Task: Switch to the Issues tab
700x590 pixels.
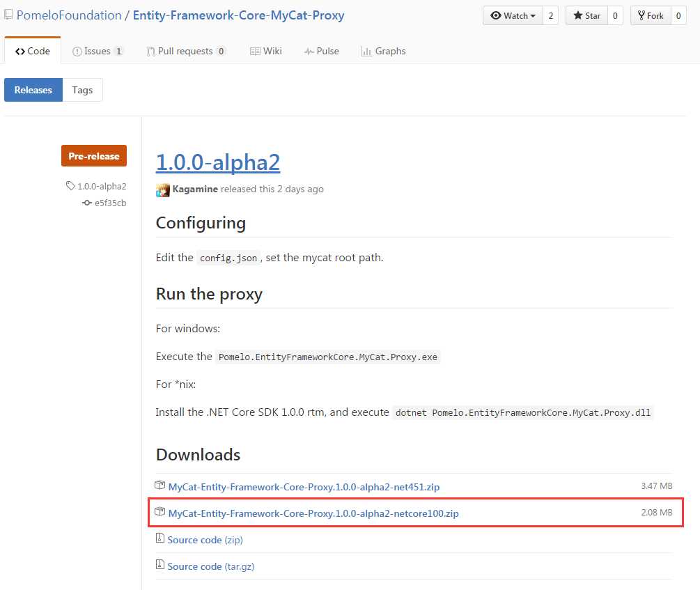Action: click(98, 51)
